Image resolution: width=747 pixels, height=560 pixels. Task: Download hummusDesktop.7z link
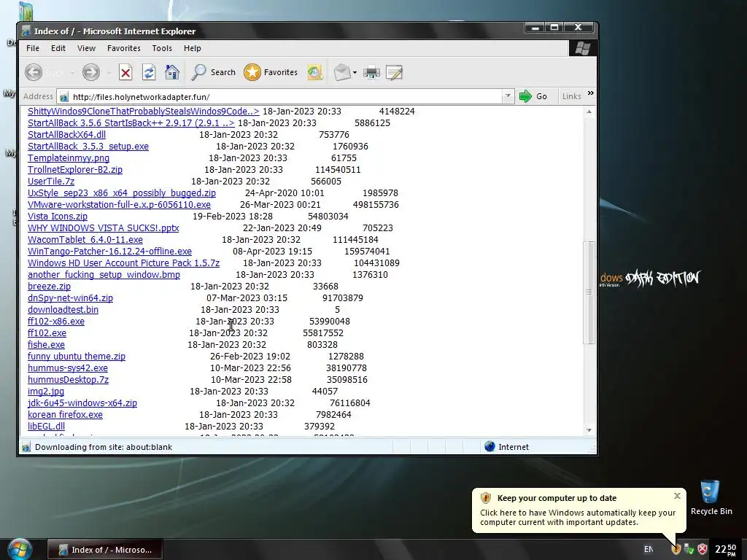[68, 379]
